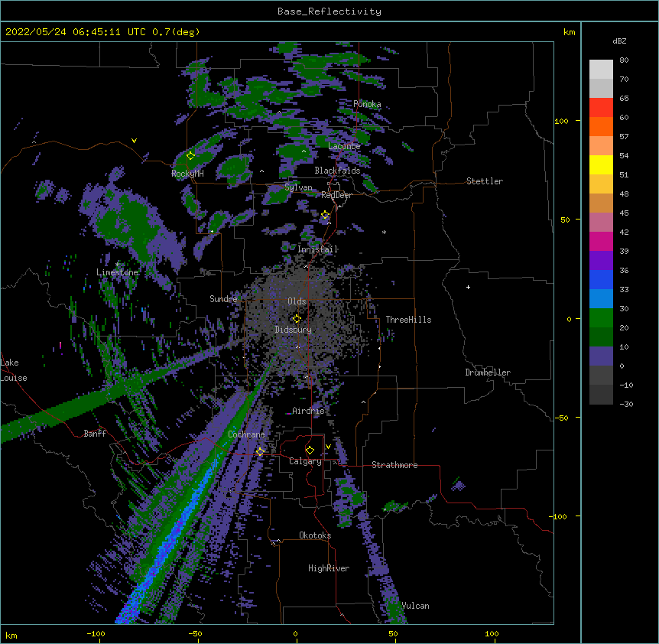
Task: Click the km label at bottom left
Action: tap(11, 635)
